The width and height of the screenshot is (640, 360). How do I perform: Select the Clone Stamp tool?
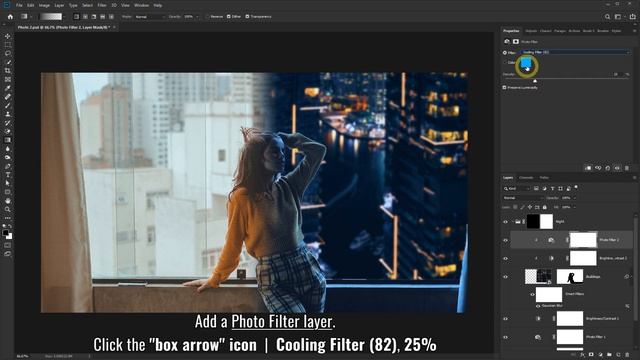[8, 114]
